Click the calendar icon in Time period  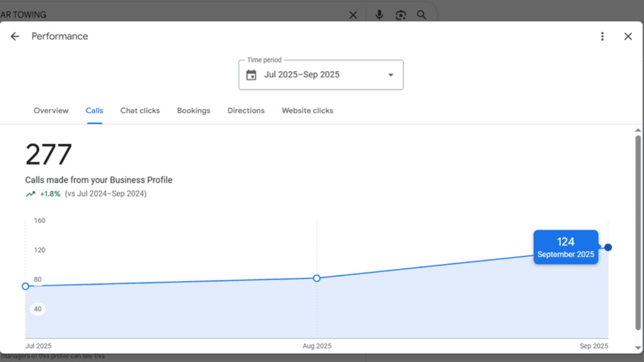pyautogui.click(x=251, y=75)
